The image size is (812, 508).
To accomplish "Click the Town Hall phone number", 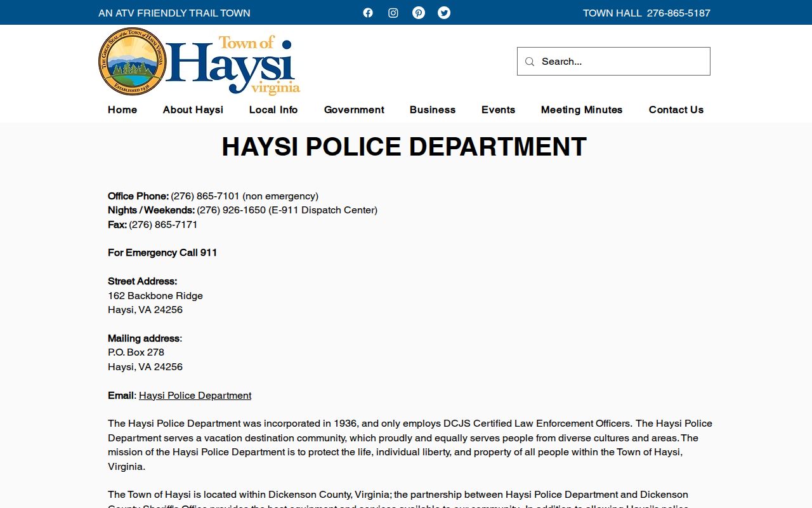I will click(679, 13).
